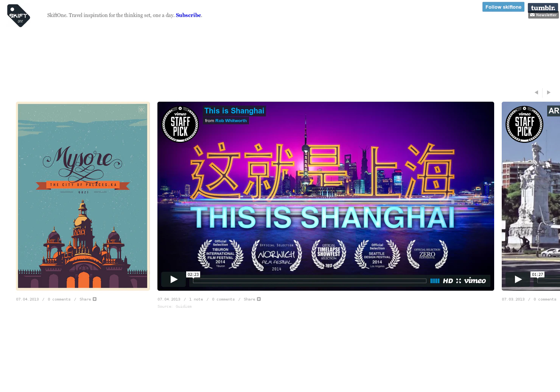Open the Skift One logo home link

click(x=19, y=15)
